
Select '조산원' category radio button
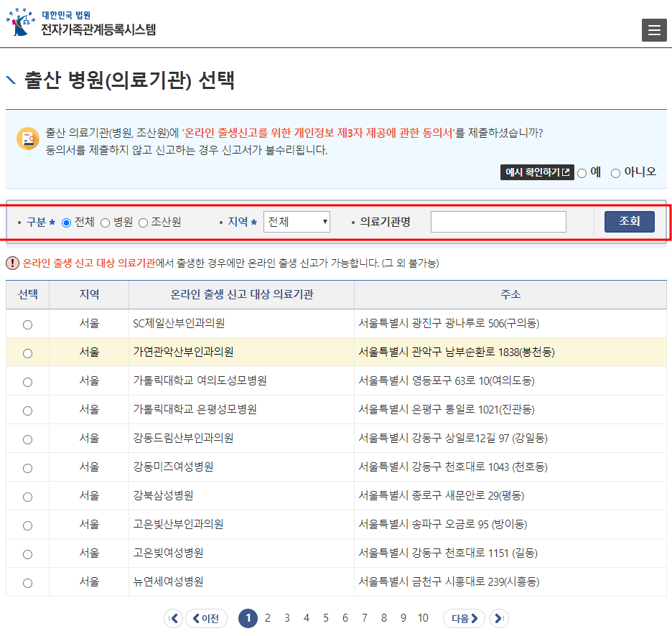coord(143,223)
